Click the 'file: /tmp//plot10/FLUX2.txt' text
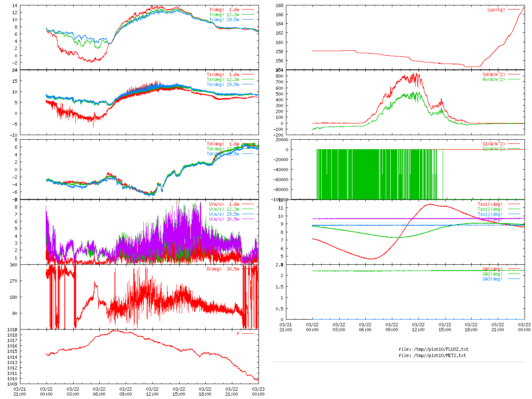 point(433,350)
